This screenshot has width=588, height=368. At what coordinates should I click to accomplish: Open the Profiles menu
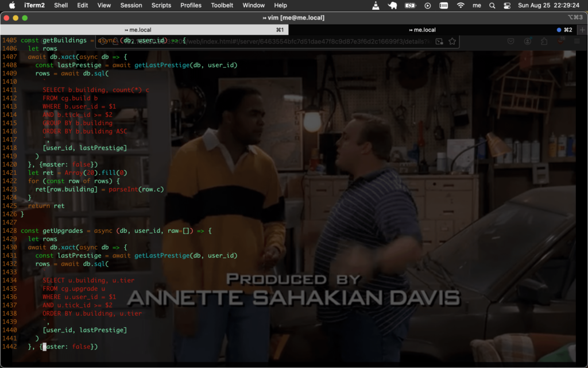pos(191,5)
